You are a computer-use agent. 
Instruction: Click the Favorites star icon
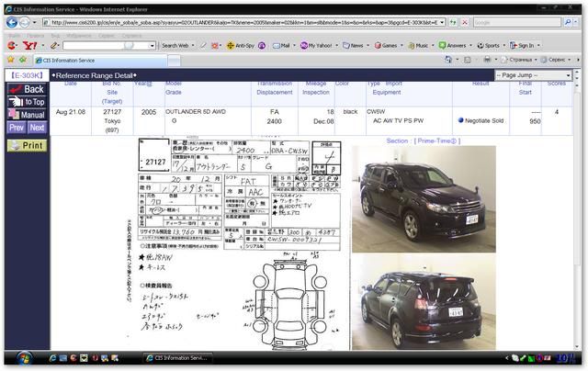(x=11, y=60)
